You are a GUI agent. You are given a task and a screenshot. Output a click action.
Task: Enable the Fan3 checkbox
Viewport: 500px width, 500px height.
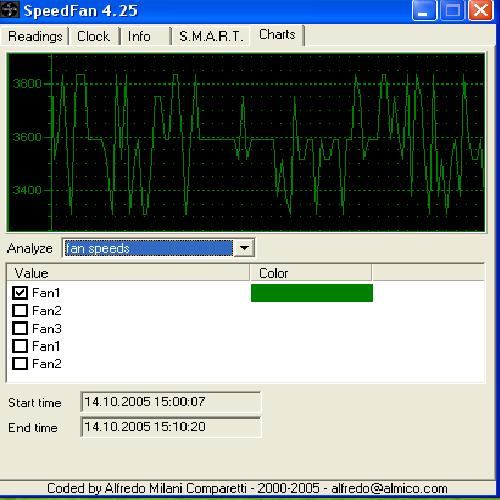[x=20, y=328]
